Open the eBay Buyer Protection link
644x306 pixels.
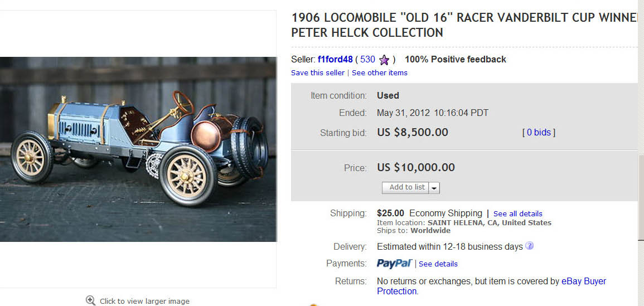pos(583,281)
